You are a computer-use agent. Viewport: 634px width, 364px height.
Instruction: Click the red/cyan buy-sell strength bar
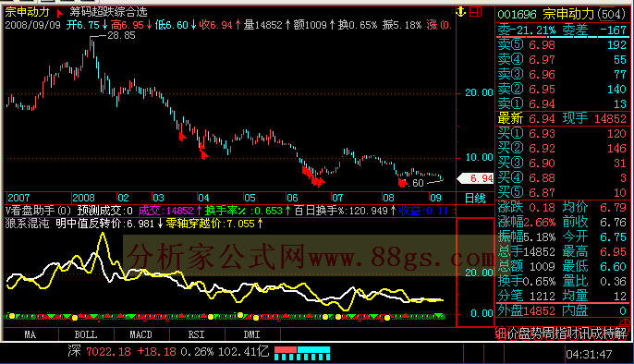tap(302, 353)
